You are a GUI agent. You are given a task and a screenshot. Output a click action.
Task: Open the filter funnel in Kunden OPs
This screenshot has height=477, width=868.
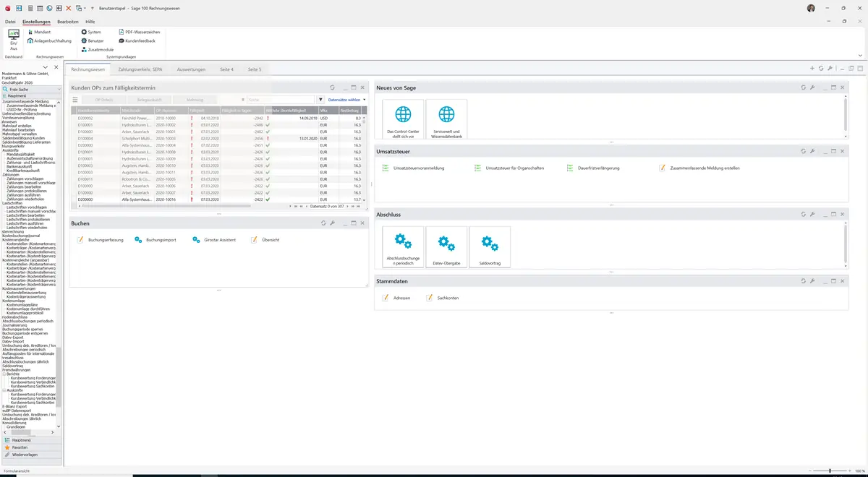click(321, 100)
